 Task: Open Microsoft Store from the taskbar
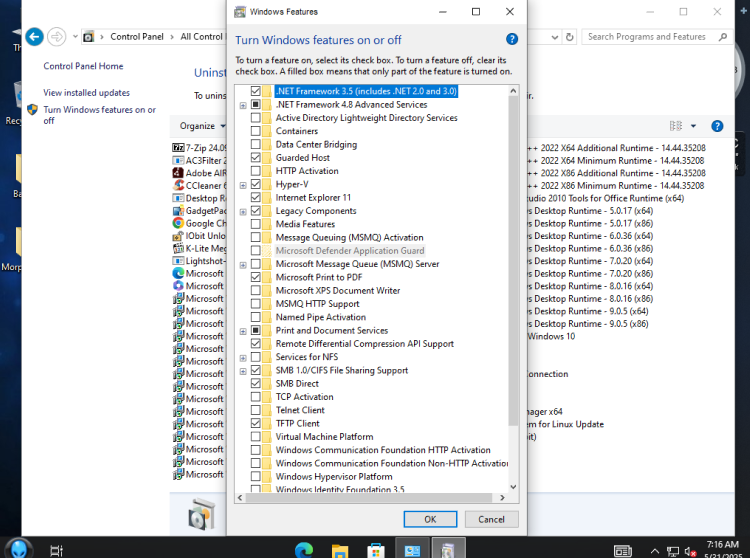(x=376, y=551)
